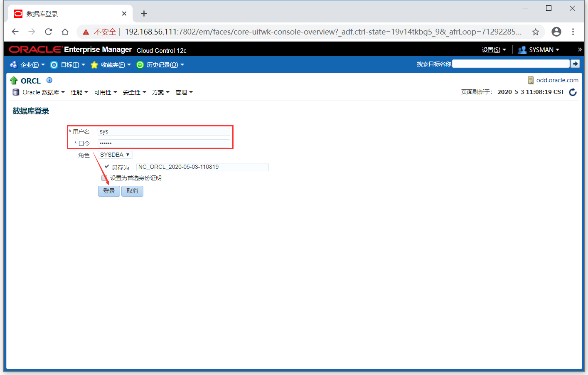Select the 数据库登录 browser tab

point(70,14)
